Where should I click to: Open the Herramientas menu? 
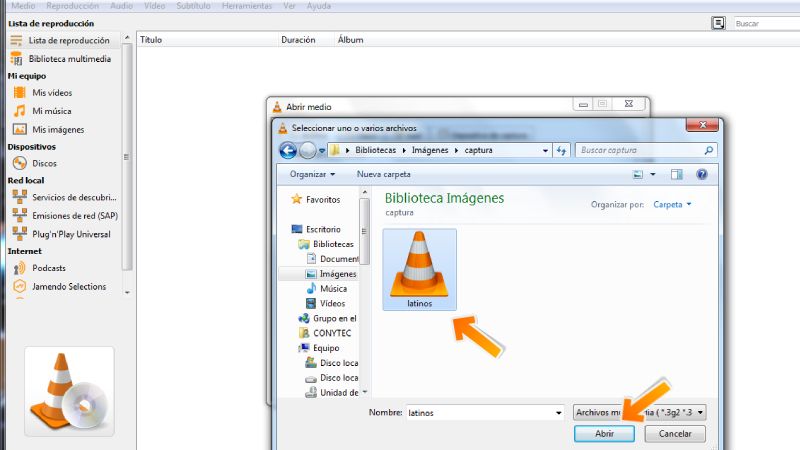[x=247, y=6]
